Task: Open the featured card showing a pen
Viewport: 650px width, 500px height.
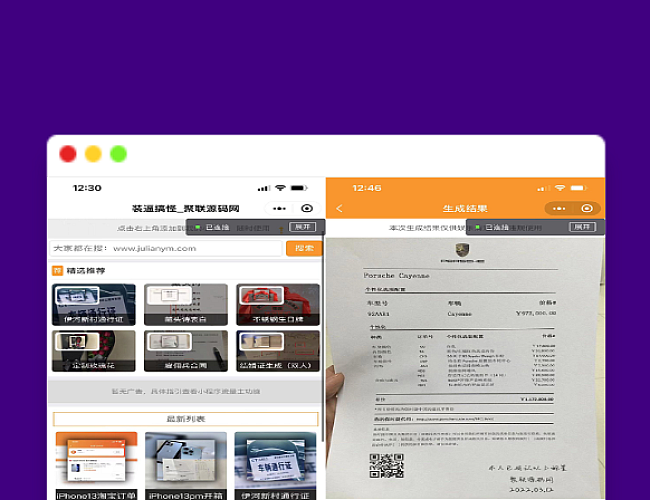Action: tap(186, 351)
